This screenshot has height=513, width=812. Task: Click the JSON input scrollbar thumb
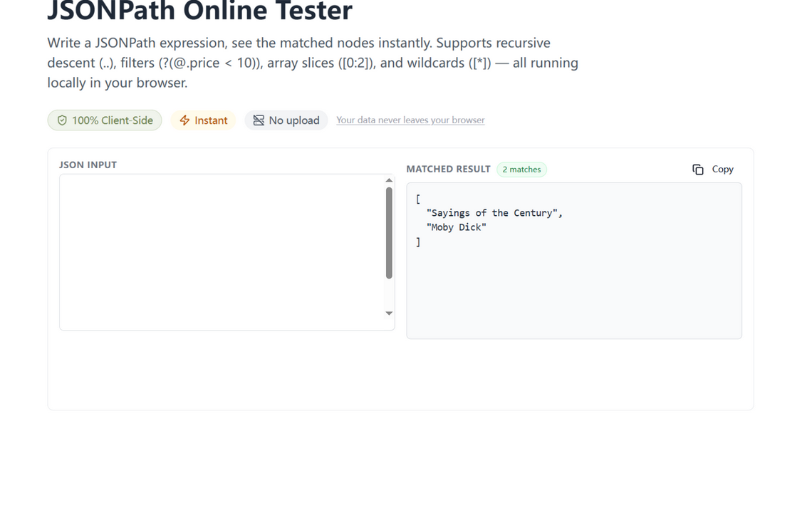(389, 233)
